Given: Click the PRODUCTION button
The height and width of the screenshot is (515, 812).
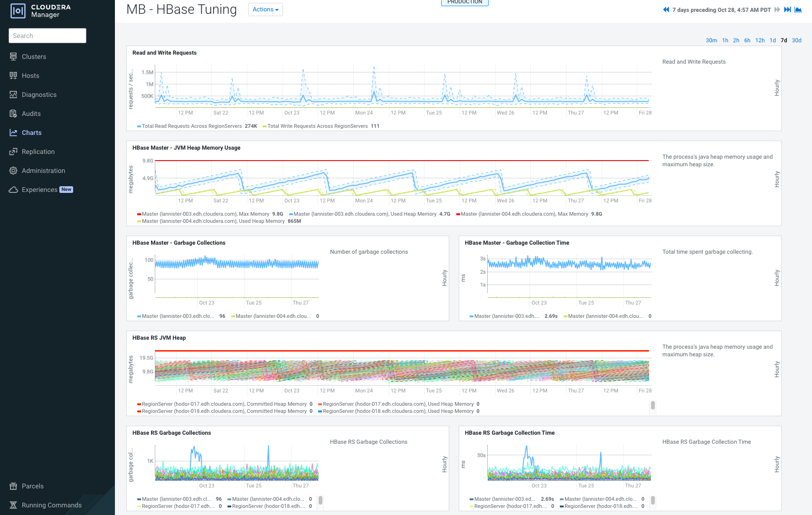Looking at the screenshot, I should (464, 2).
